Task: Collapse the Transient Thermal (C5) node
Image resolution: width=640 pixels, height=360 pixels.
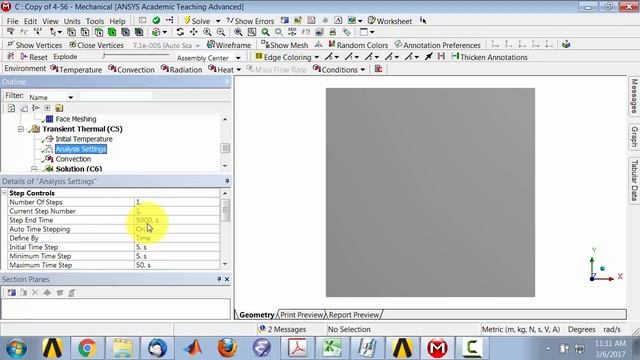Action: [20, 129]
